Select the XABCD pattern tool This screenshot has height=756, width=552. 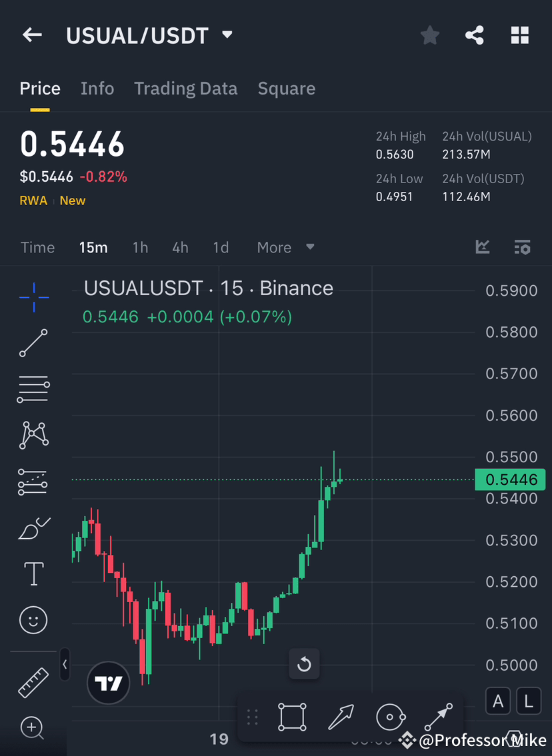(33, 435)
